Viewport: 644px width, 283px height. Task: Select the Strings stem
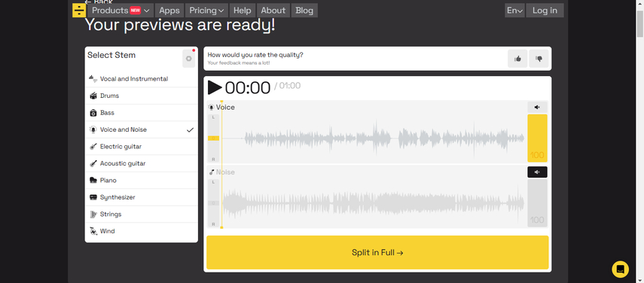tap(142, 214)
